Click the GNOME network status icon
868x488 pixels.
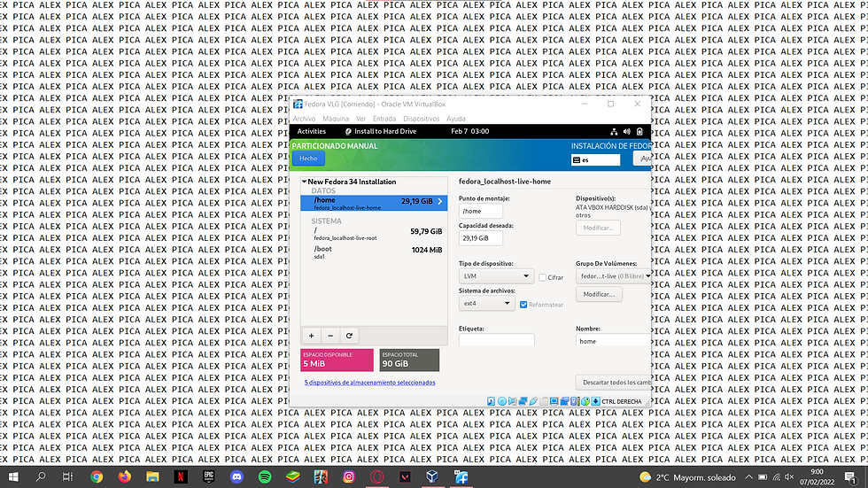tap(614, 132)
